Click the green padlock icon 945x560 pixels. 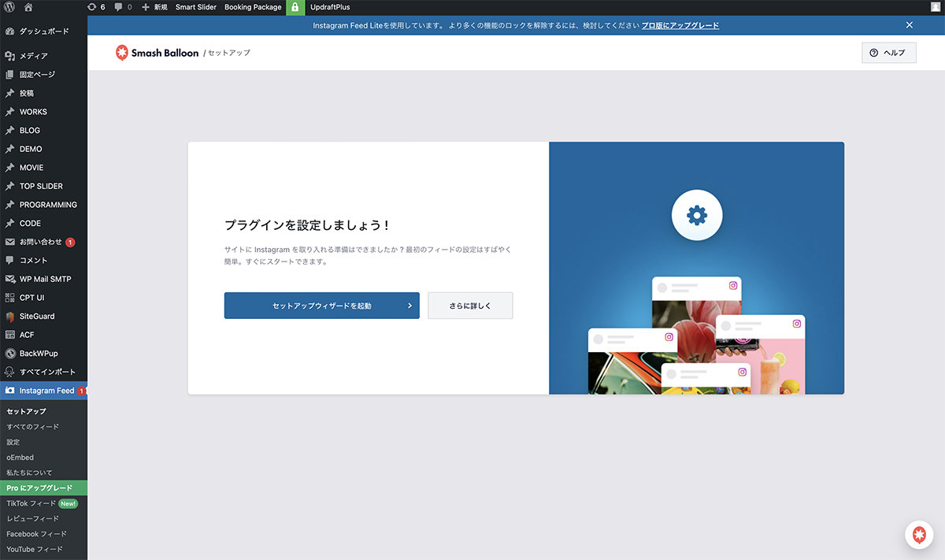pos(295,7)
